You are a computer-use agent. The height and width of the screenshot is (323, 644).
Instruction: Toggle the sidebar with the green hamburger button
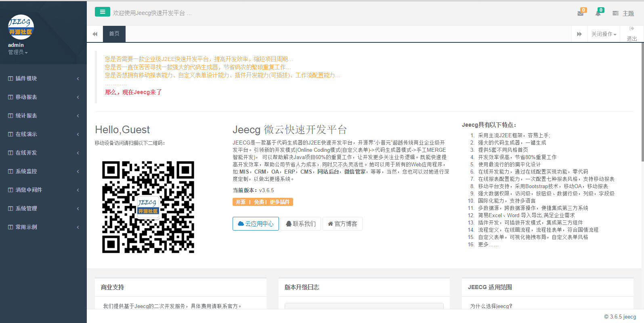(x=103, y=12)
